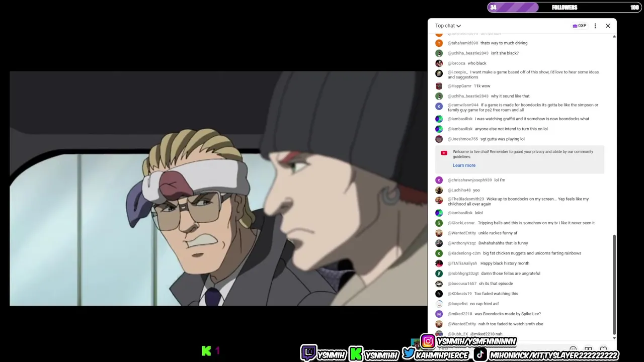Click the YSNMIH/YSMFNNNNNN Instagram handle text

tap(476, 342)
